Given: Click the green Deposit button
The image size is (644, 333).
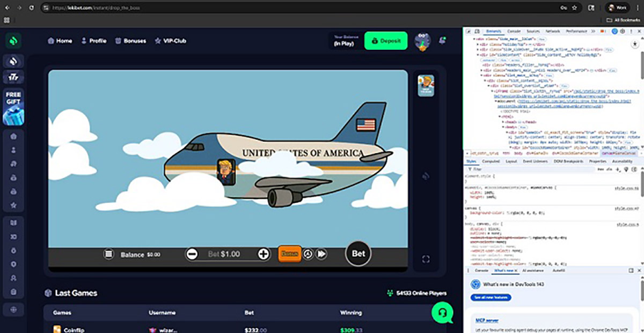Looking at the screenshot, I should point(386,41).
